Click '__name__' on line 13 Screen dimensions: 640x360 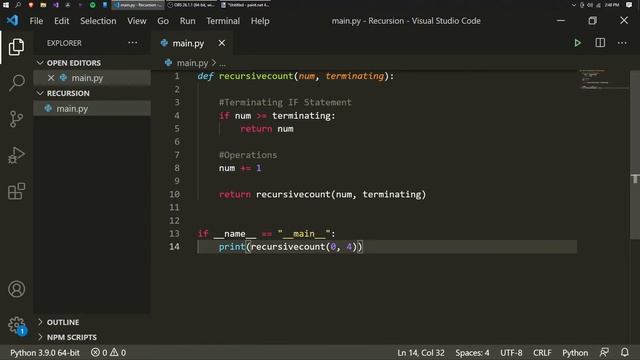(x=235, y=233)
